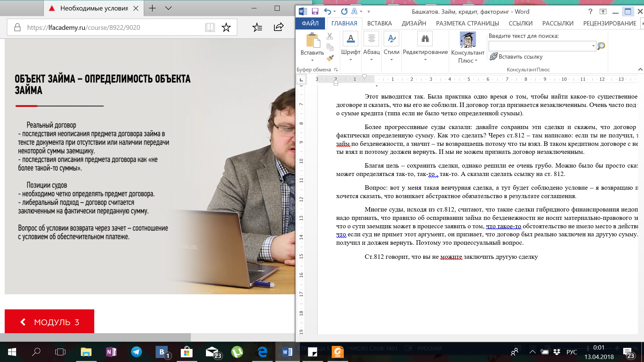This screenshot has height=362, width=644.
Task: Expand the Шрифт font group
Action: pyautogui.click(x=351, y=47)
